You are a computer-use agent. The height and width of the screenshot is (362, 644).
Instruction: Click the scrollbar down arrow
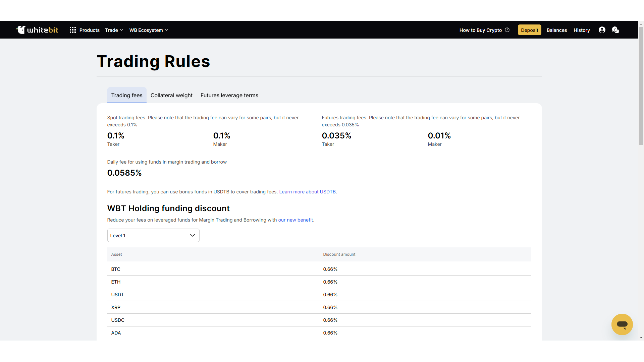pyautogui.click(x=641, y=338)
